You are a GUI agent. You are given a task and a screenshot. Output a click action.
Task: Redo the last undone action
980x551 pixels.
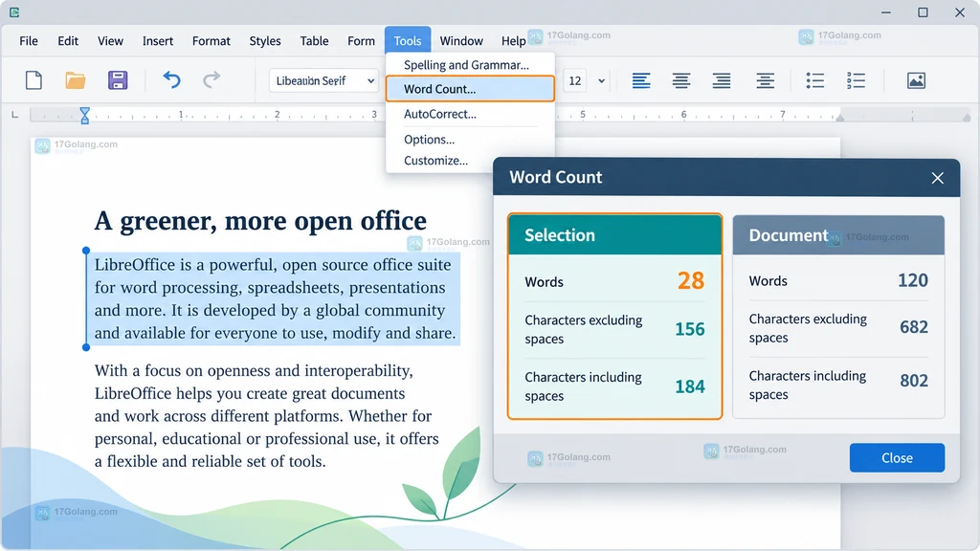pos(212,80)
